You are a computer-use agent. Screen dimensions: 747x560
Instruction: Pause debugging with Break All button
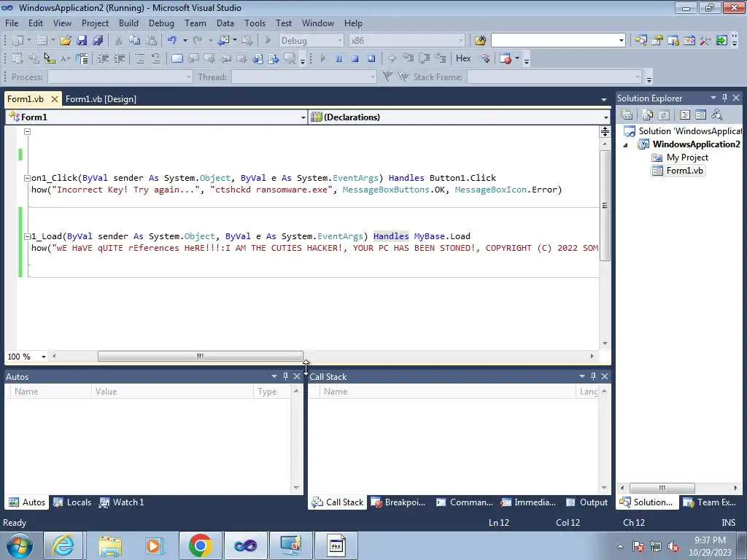(338, 58)
